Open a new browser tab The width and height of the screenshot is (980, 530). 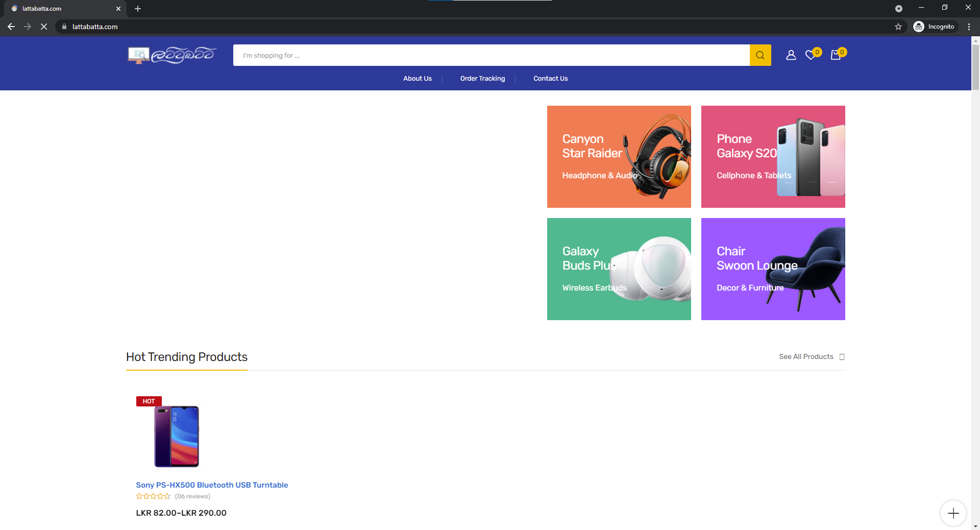138,9
